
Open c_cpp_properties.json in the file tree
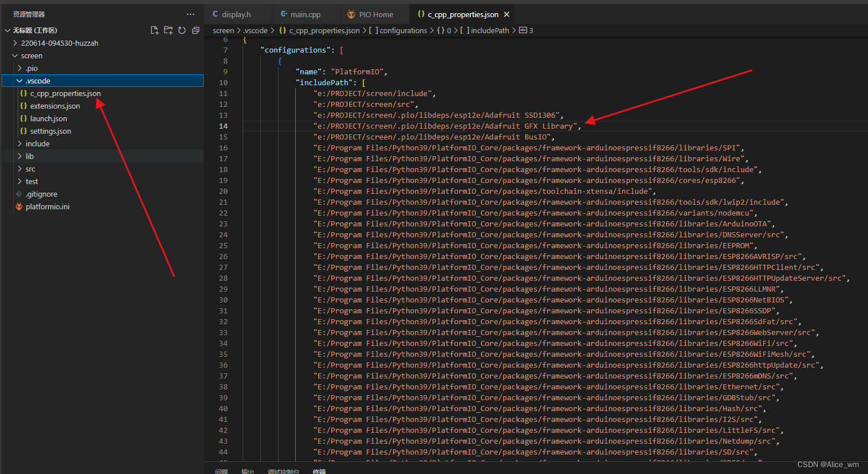[x=65, y=93]
